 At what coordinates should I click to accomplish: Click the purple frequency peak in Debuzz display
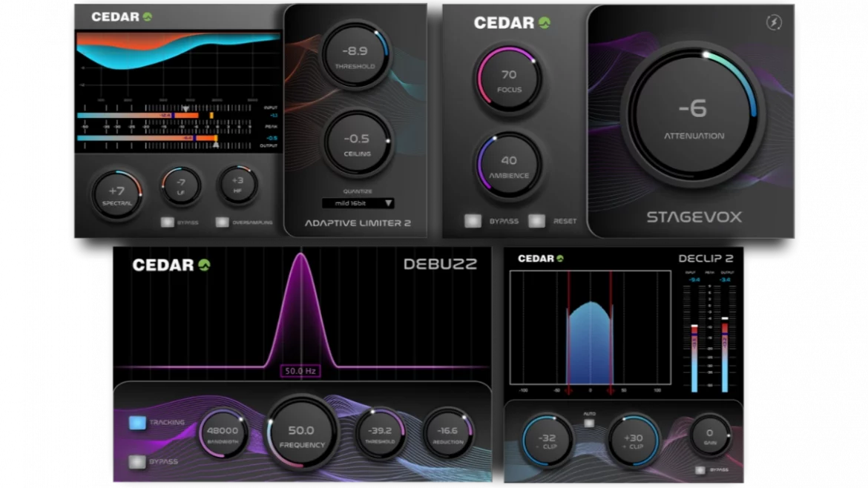[x=300, y=310]
